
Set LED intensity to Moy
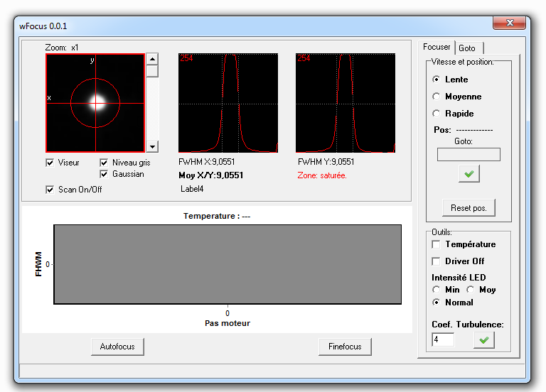point(471,290)
